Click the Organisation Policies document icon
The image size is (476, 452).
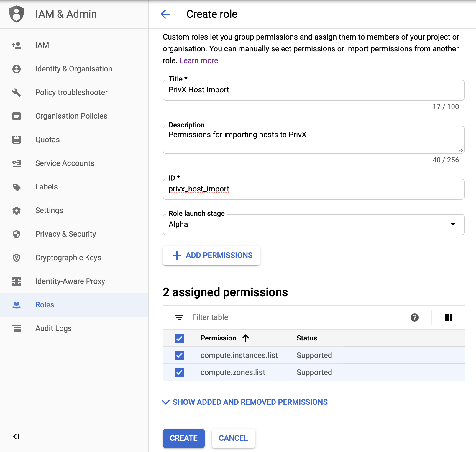[x=17, y=116]
